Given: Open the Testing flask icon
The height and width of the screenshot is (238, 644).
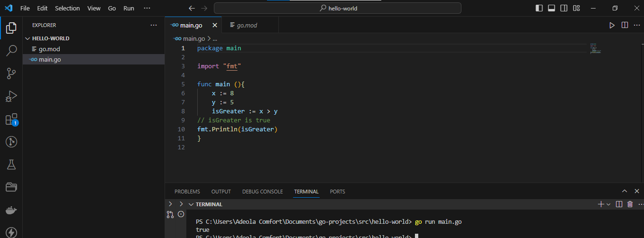Looking at the screenshot, I should 11,165.
